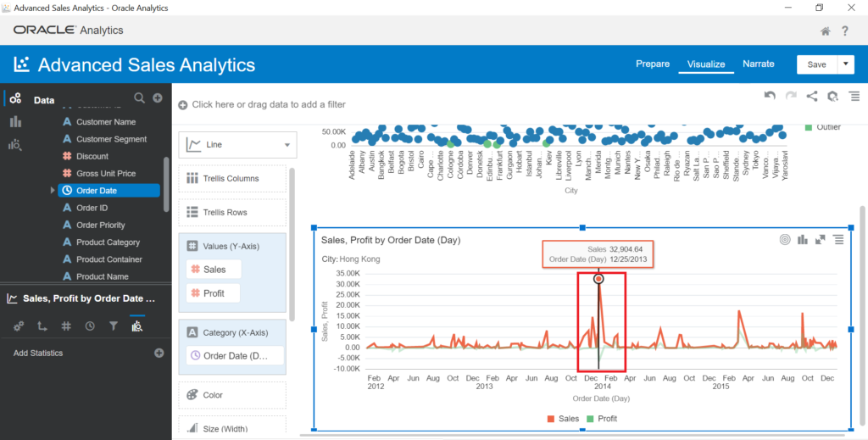Image resolution: width=868 pixels, height=440 pixels.
Task: Click the Oracle Analytics logo
Action: coord(69,31)
